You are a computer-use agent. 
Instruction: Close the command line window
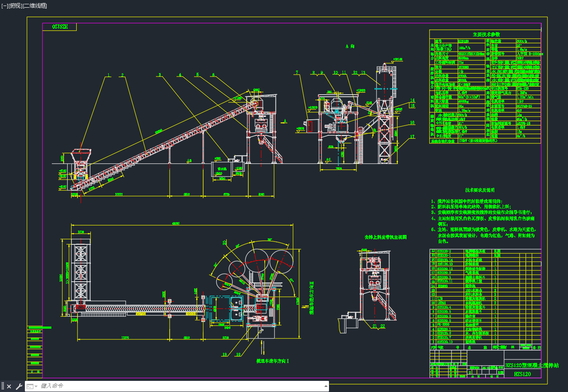[9, 386]
